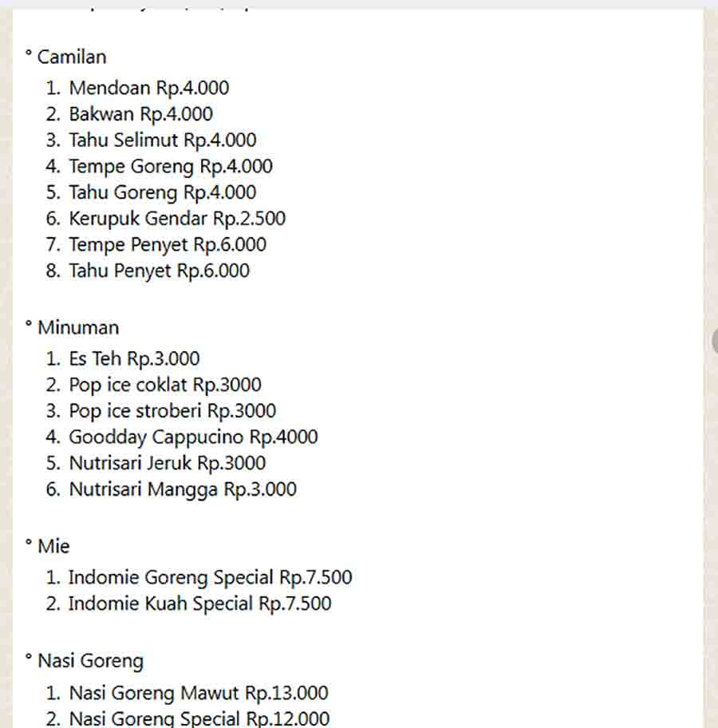Screen dimensions: 718x728
Task: Click the Indomie Kuah Special line
Action: (x=199, y=603)
